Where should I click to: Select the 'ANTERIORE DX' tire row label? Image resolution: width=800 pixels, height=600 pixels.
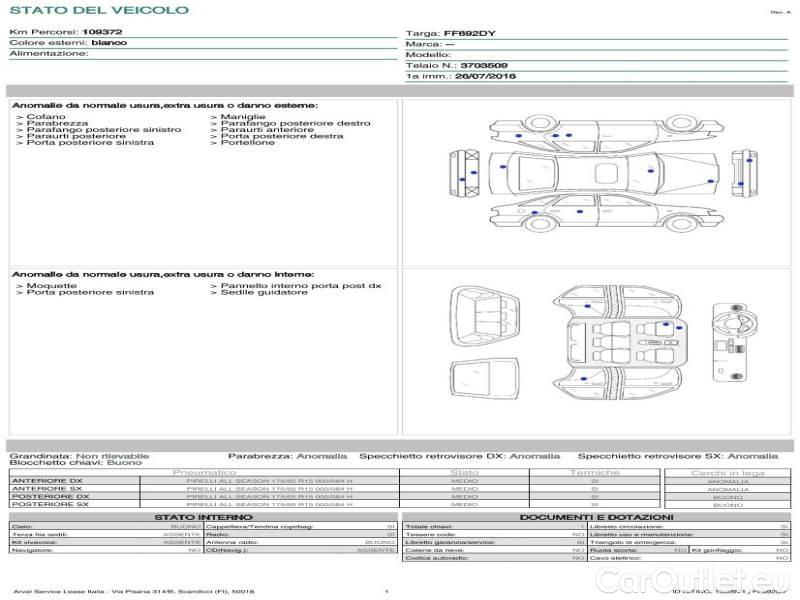tap(47, 481)
